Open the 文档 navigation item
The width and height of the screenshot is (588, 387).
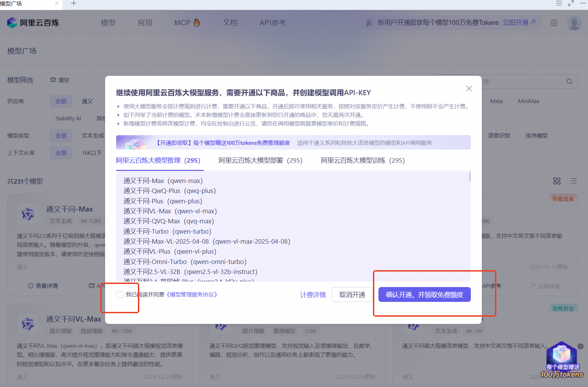pos(230,23)
